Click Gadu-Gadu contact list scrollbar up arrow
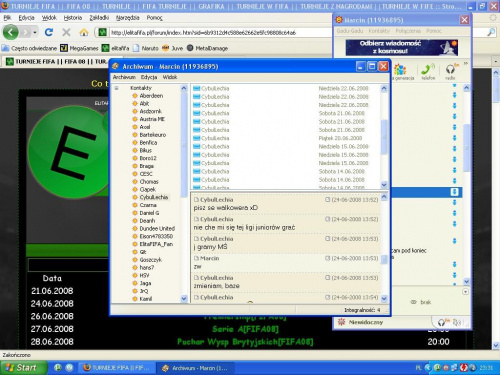This screenshot has height=375, width=500. (466, 88)
